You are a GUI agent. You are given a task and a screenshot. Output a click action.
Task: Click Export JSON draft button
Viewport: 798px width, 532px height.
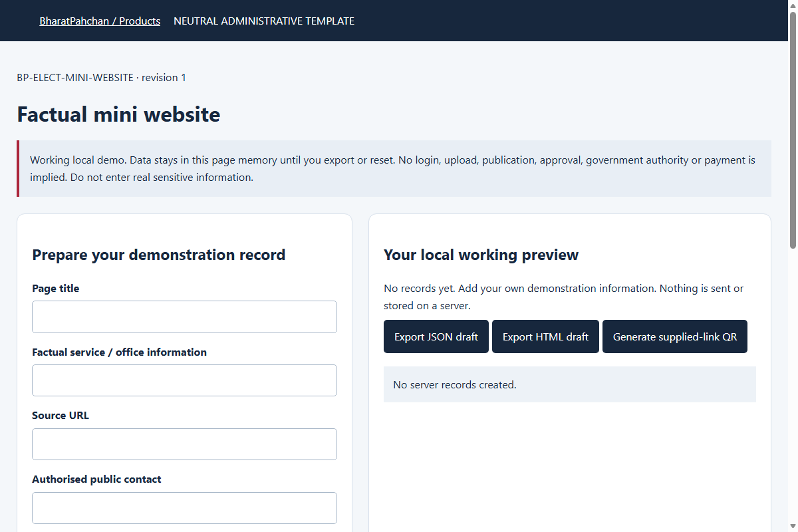(436, 336)
